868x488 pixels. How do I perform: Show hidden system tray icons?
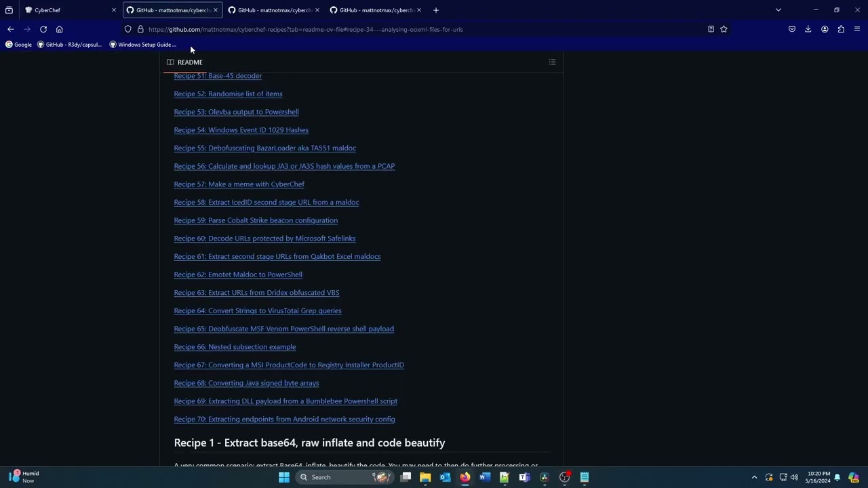click(x=754, y=477)
